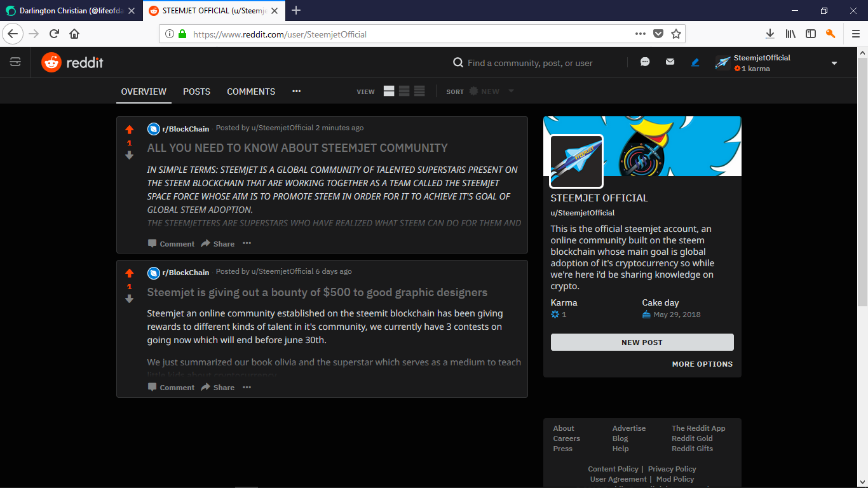This screenshot has width=868, height=488.
Task: Downvote the ALL YOU NEED TO KNOW post
Action: [x=130, y=155]
